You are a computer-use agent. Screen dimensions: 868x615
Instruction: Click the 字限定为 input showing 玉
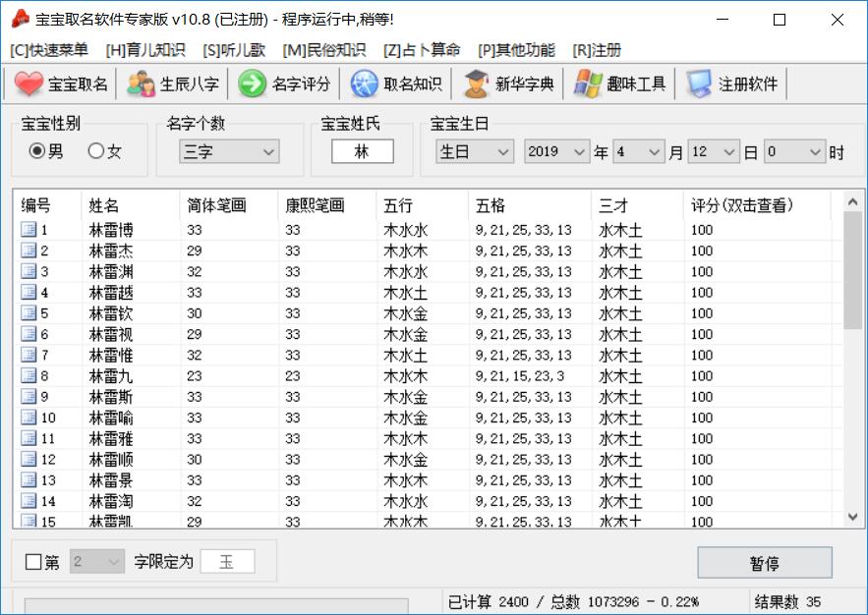227,562
